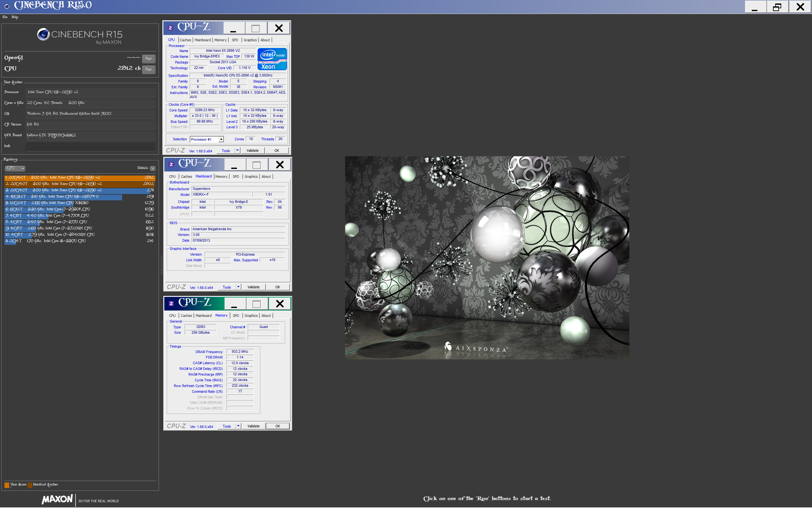Open CPU tab in middle CPU-Z window
812x508 pixels.
coord(172,177)
